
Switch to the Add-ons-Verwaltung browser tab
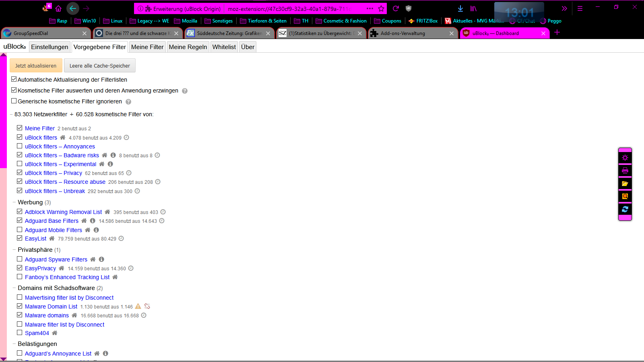click(413, 33)
